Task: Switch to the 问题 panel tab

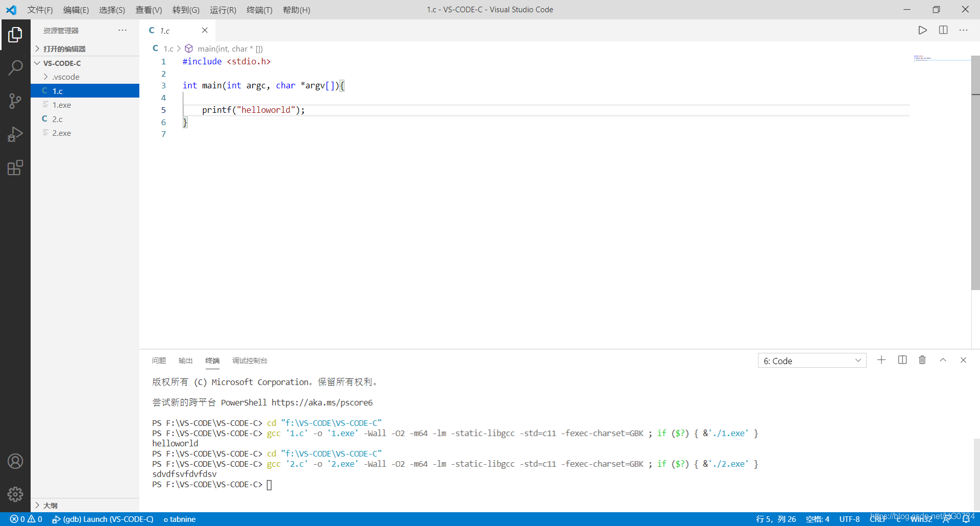Action: pyautogui.click(x=159, y=361)
